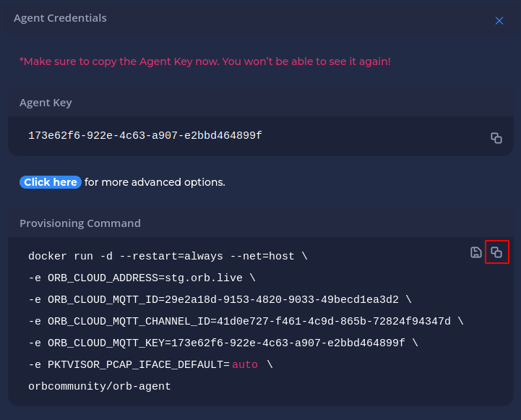Click the 'for more advanced options' text

click(x=155, y=182)
